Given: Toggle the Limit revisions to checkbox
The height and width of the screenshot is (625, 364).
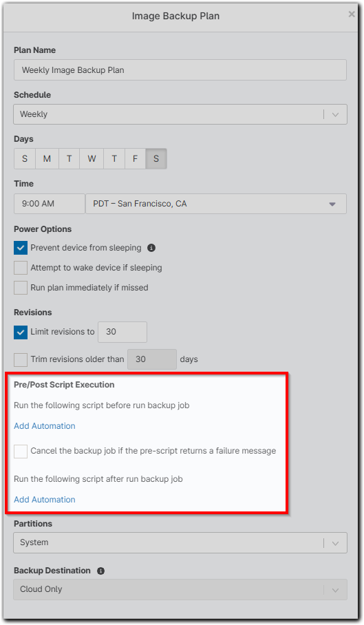Looking at the screenshot, I should pyautogui.click(x=21, y=332).
